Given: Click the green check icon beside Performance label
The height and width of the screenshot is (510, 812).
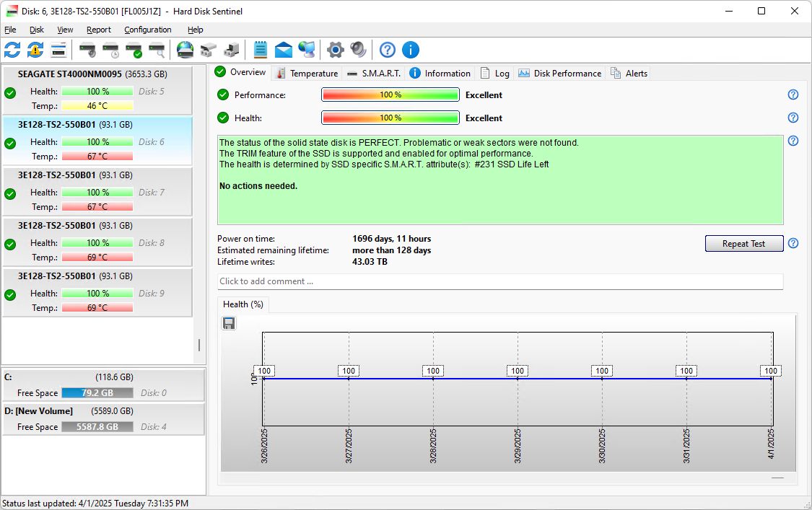Looking at the screenshot, I should (x=223, y=94).
